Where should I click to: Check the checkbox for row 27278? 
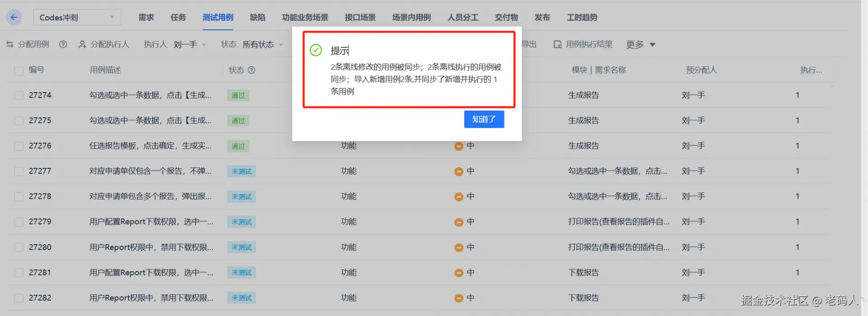(19, 196)
